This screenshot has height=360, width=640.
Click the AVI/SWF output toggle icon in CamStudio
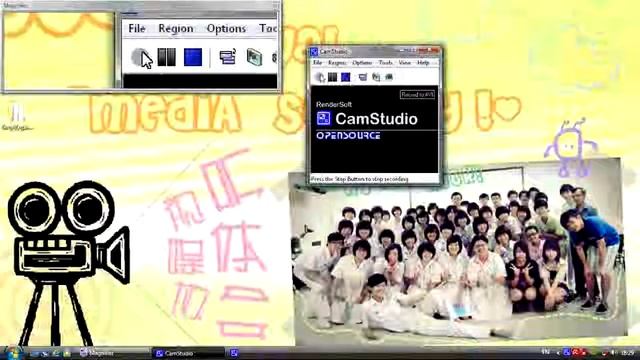[x=376, y=77]
